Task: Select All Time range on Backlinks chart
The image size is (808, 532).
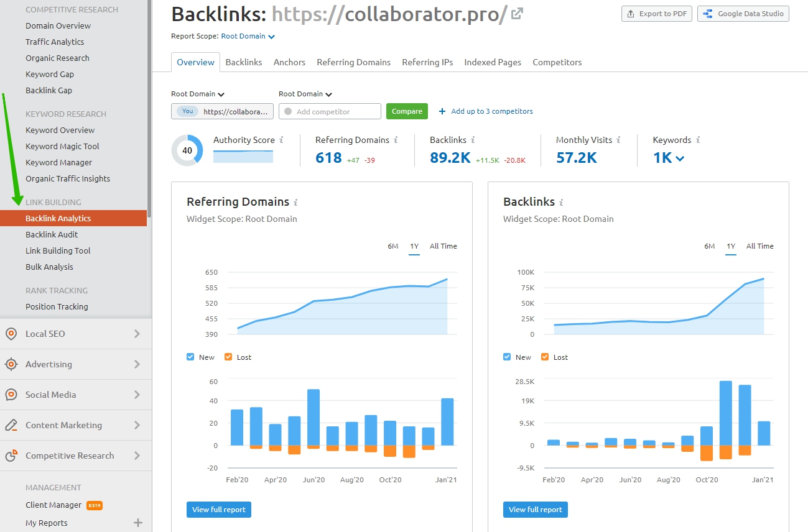Action: [x=759, y=246]
